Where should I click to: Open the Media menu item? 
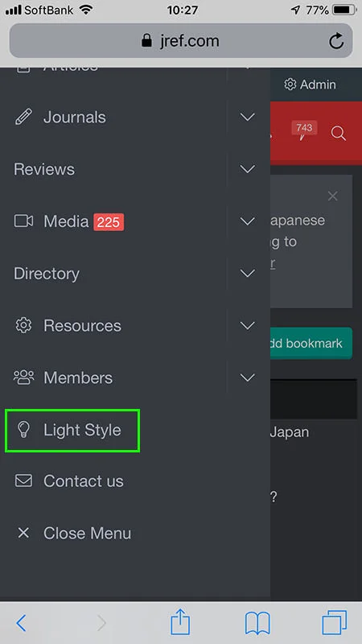66,221
